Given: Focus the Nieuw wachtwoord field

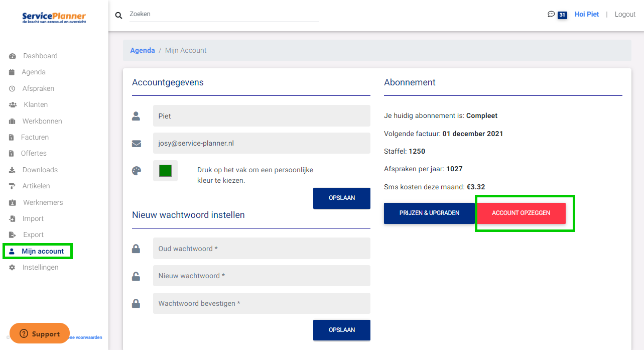Looking at the screenshot, I should click(262, 276).
